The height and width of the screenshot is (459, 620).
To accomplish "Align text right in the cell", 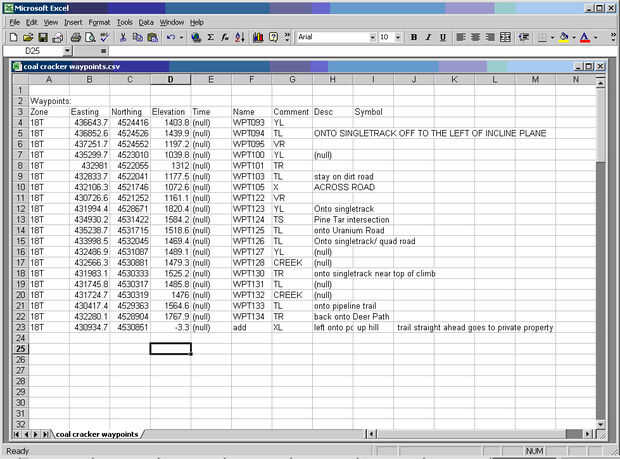I will coord(490,37).
